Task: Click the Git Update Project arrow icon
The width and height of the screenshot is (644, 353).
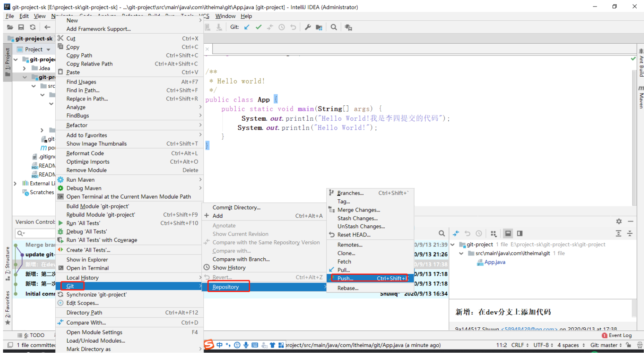Action: coord(247,27)
